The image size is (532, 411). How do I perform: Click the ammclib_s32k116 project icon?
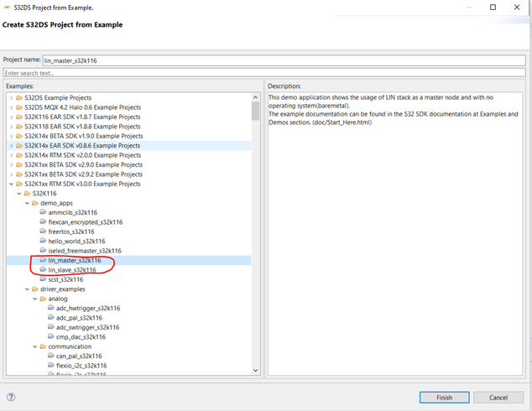point(43,212)
